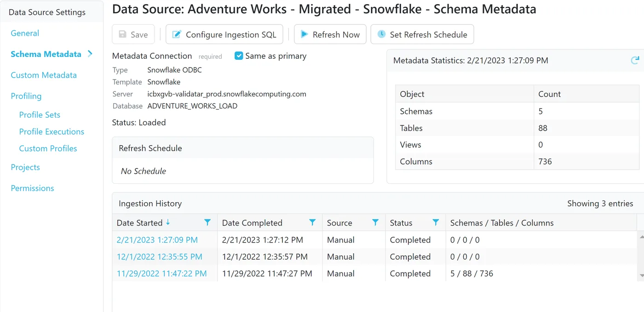Click the Views count 0 cell

[586, 145]
